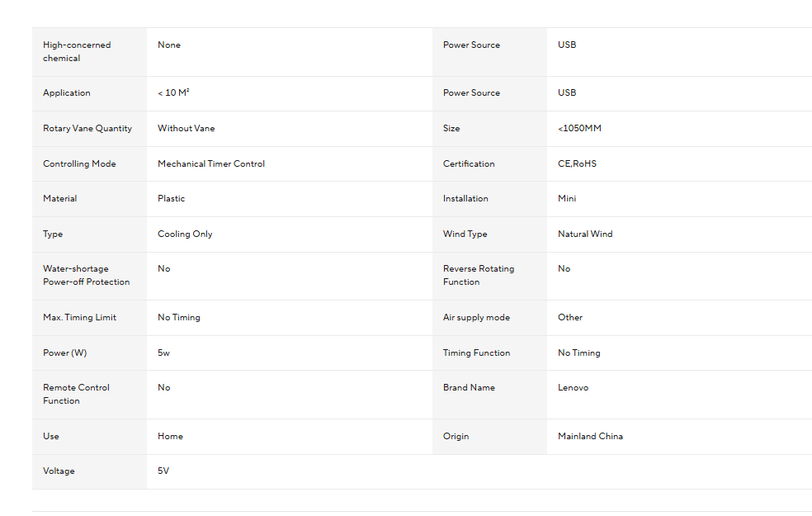Click the 'CE,RoHS' certification value
This screenshot has width=812, height=516.
click(x=577, y=163)
